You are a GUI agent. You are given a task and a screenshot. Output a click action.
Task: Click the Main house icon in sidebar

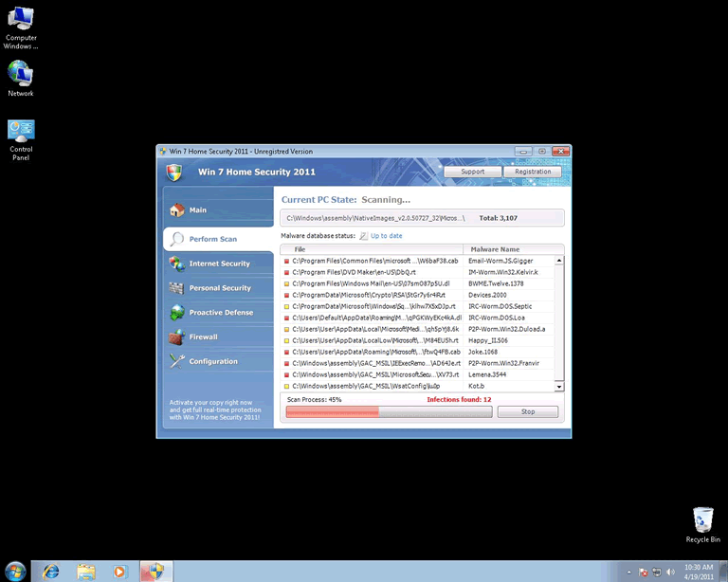[176, 210]
